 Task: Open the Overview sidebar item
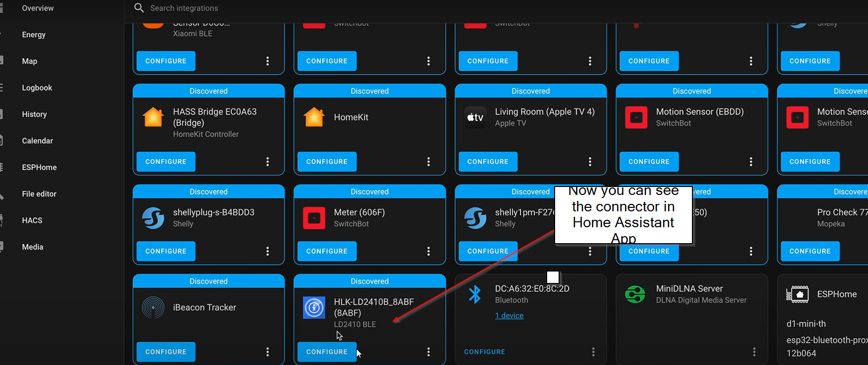tap(38, 8)
